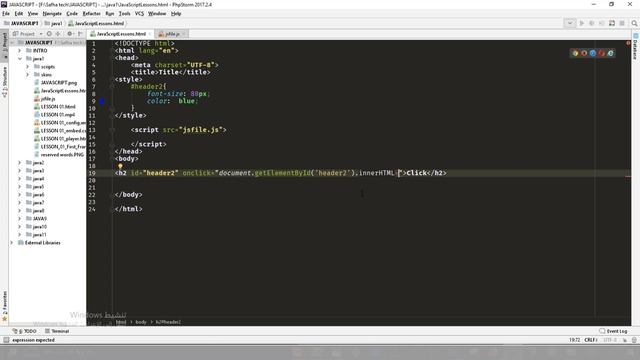Viewport: 640px width, 360px height.
Task: Open the Refactor menu
Action: click(x=91, y=13)
